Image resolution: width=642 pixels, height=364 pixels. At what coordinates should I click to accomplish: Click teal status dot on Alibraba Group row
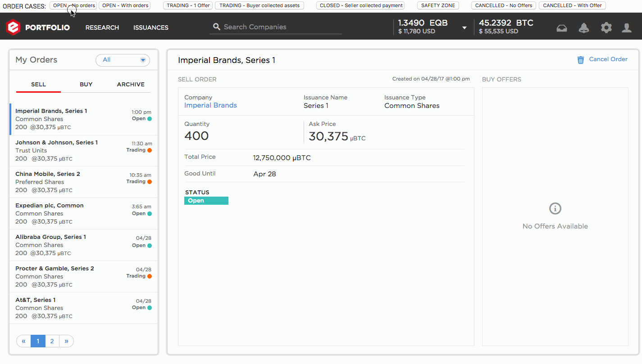(150, 246)
